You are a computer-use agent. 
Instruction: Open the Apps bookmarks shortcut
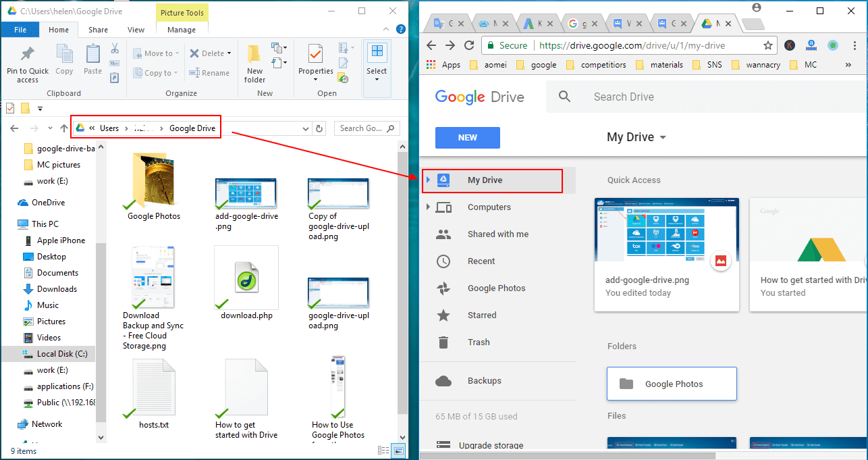tap(444, 65)
